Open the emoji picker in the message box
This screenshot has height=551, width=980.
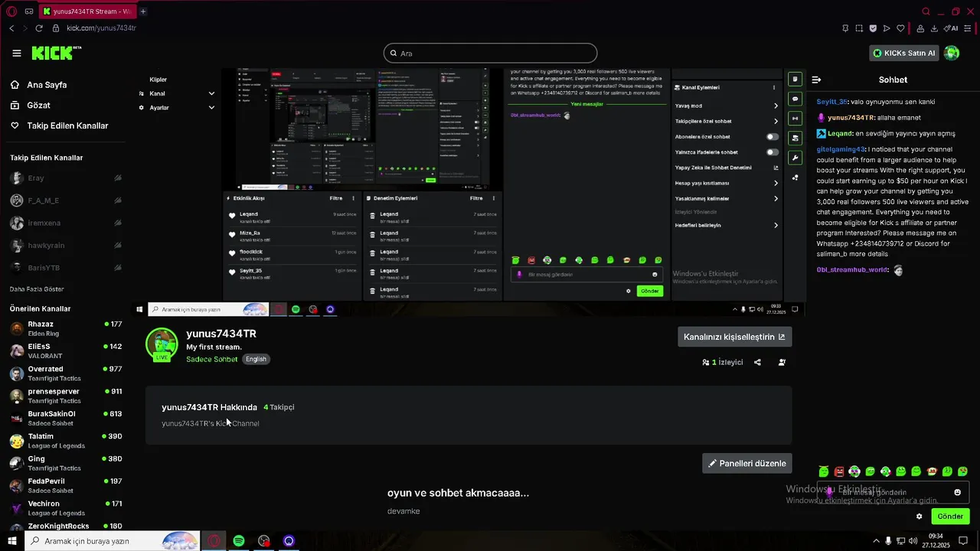tap(957, 492)
